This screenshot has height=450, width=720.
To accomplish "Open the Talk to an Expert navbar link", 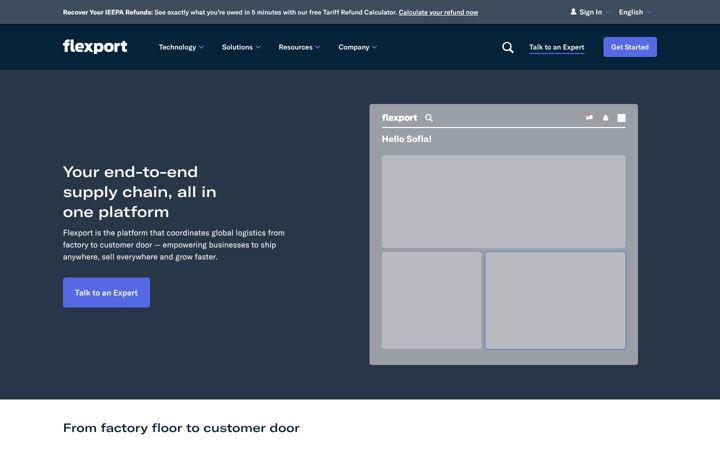I will (x=557, y=47).
